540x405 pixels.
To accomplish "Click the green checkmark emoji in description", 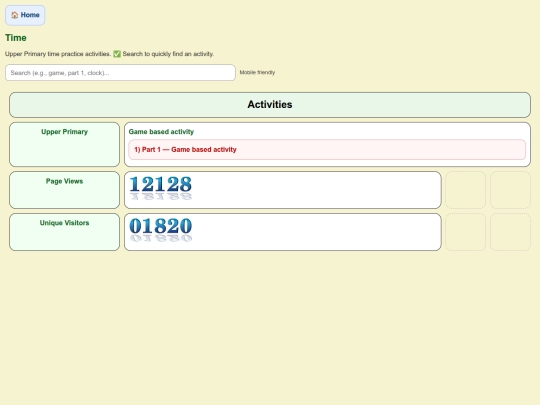I will (x=117, y=54).
